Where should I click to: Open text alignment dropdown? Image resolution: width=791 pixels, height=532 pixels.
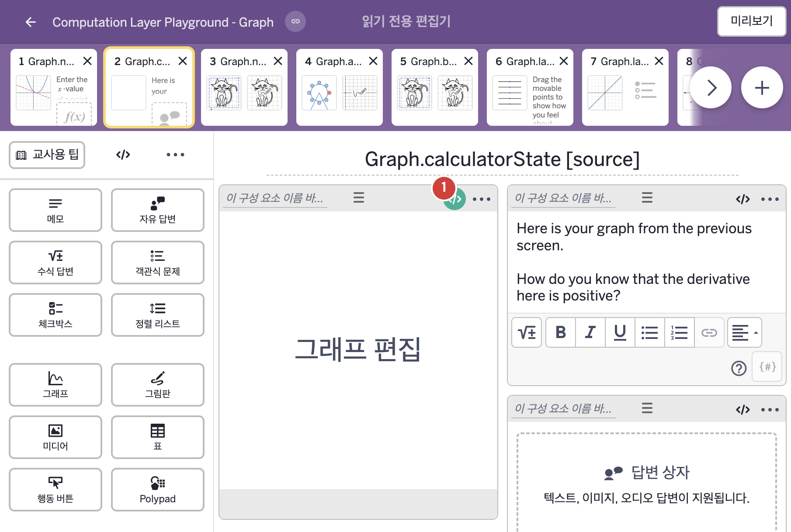pos(745,332)
